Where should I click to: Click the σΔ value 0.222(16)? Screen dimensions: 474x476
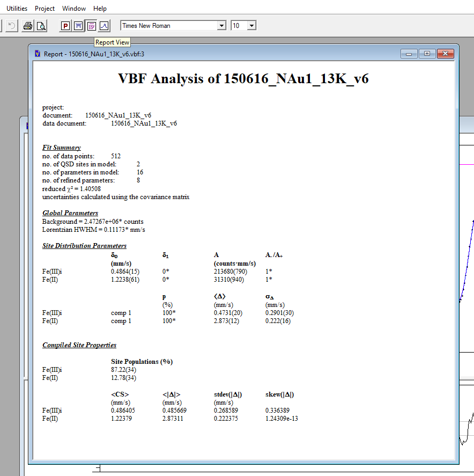pos(278,321)
